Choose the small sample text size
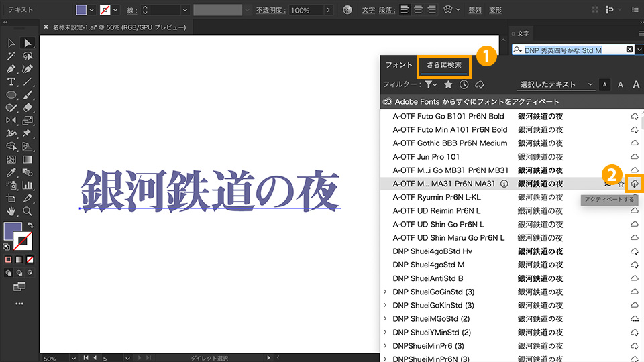Image resolution: width=644 pixels, height=362 pixels. tap(604, 84)
